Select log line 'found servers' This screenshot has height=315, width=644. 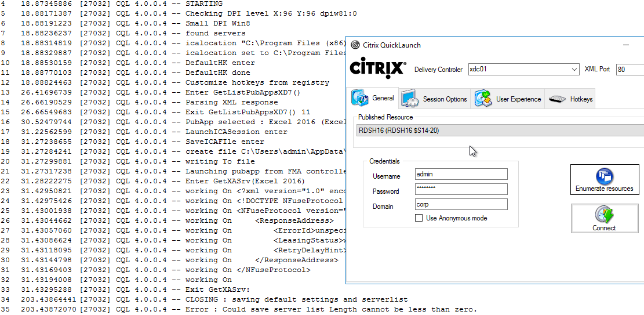click(123, 33)
